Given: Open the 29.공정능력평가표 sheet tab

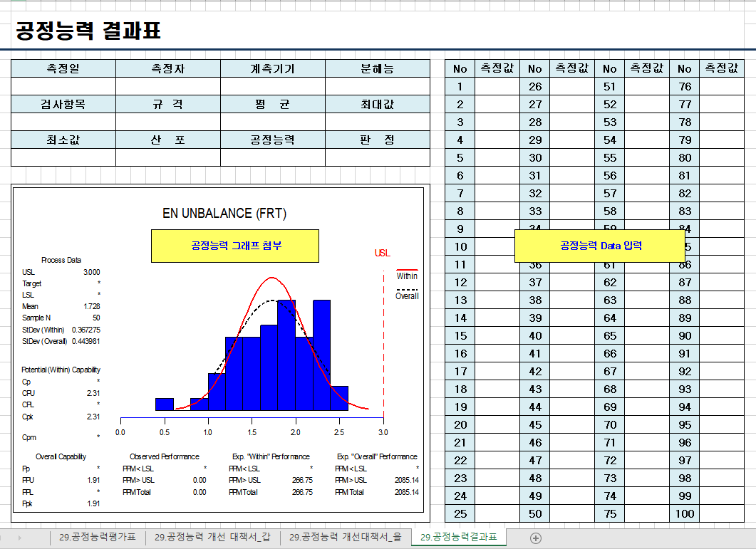Looking at the screenshot, I should (x=98, y=537).
